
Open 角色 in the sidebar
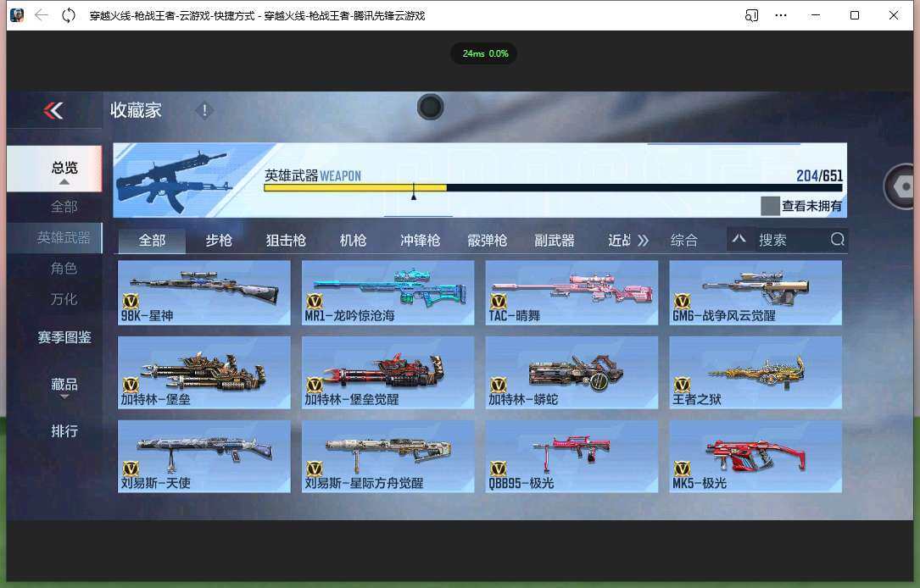(x=64, y=269)
